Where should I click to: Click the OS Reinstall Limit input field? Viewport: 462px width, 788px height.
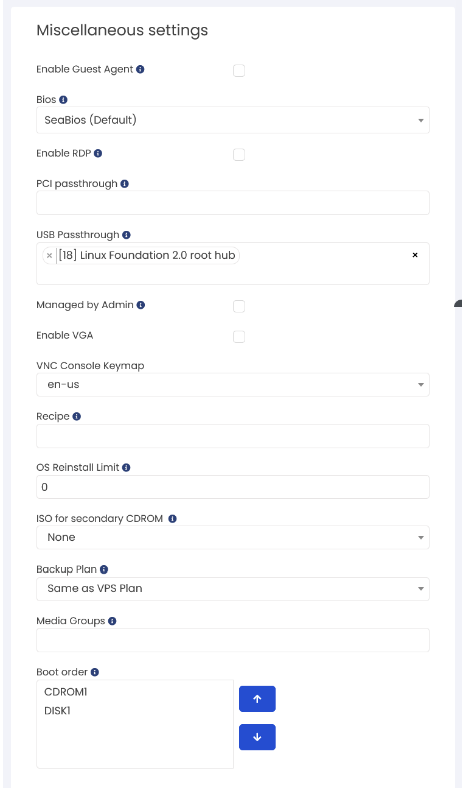point(233,487)
